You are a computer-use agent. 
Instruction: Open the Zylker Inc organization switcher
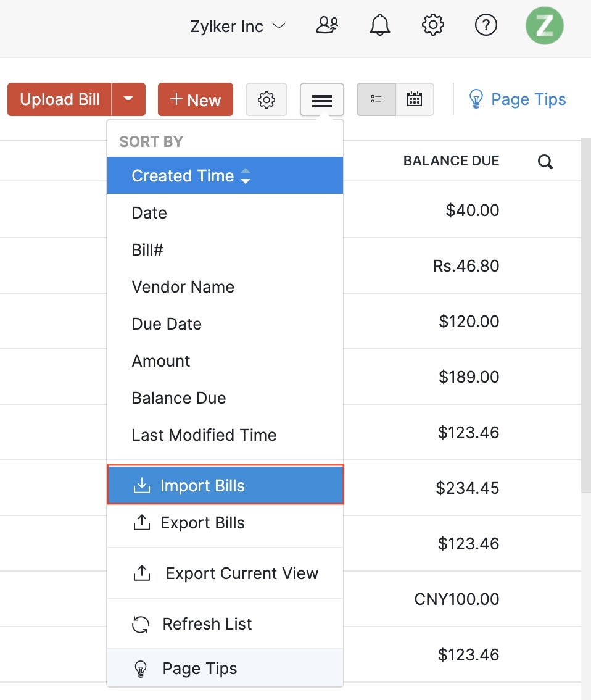[x=238, y=26]
